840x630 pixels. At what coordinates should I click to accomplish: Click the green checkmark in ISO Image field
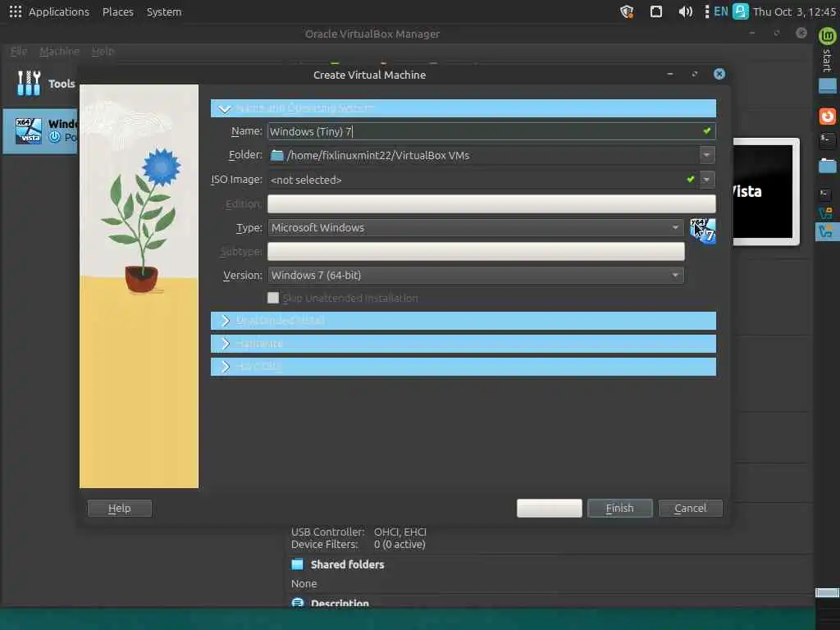pyautogui.click(x=691, y=179)
